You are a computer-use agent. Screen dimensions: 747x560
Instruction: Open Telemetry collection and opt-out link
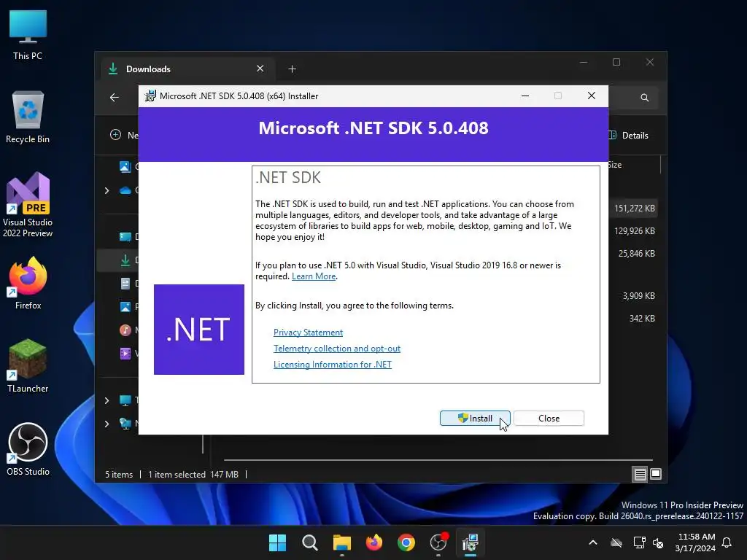point(337,349)
